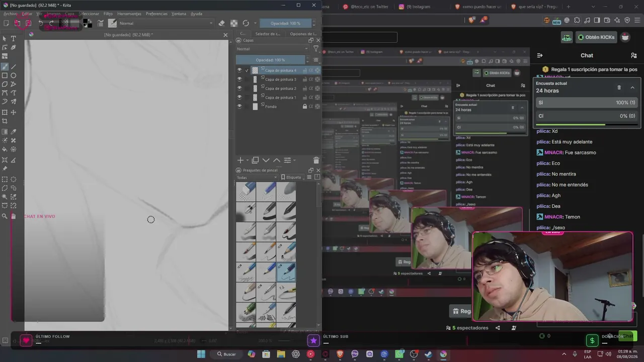Vote for the Si poll option
Image resolution: width=644 pixels, height=362 pixels.
[588, 103]
